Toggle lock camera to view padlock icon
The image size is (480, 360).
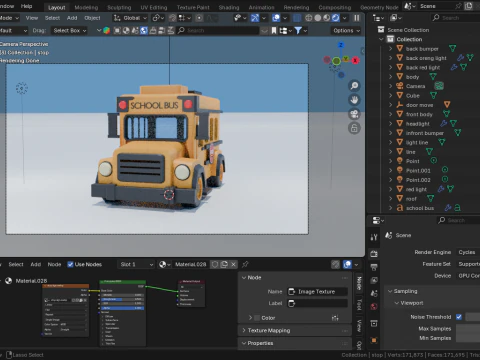[x=354, y=128]
